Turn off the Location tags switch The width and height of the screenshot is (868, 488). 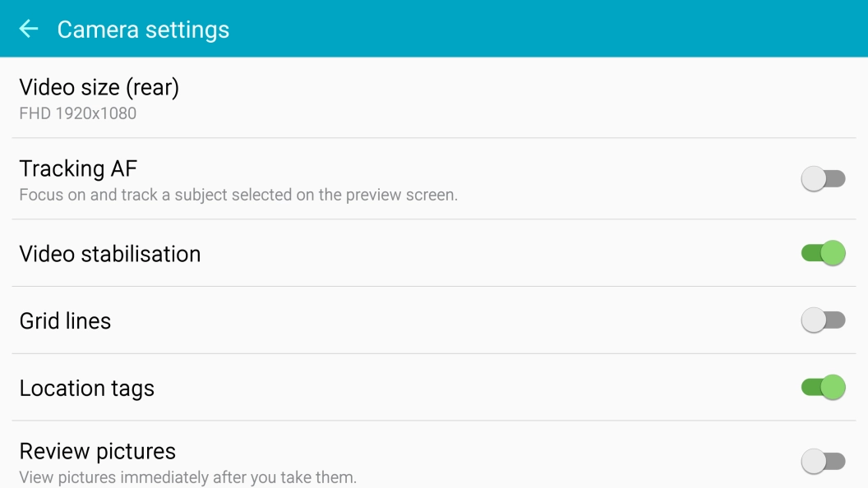[823, 387]
